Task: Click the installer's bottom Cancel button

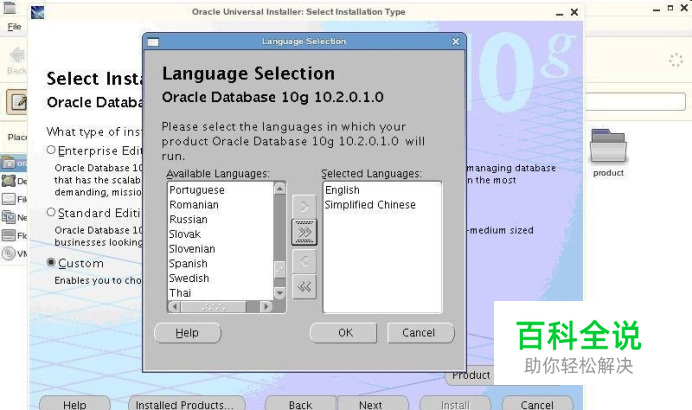Action: tap(538, 403)
